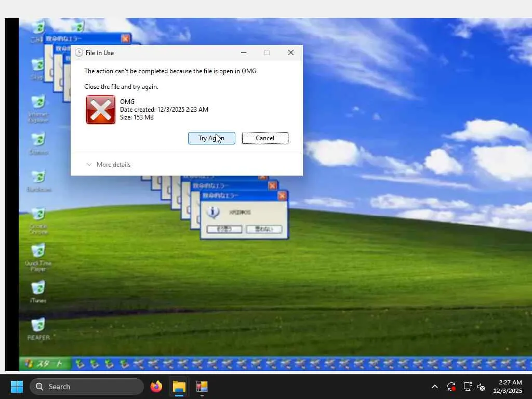Click the clock icon in File In Use title bar
The image size is (532, 399).
click(x=79, y=52)
